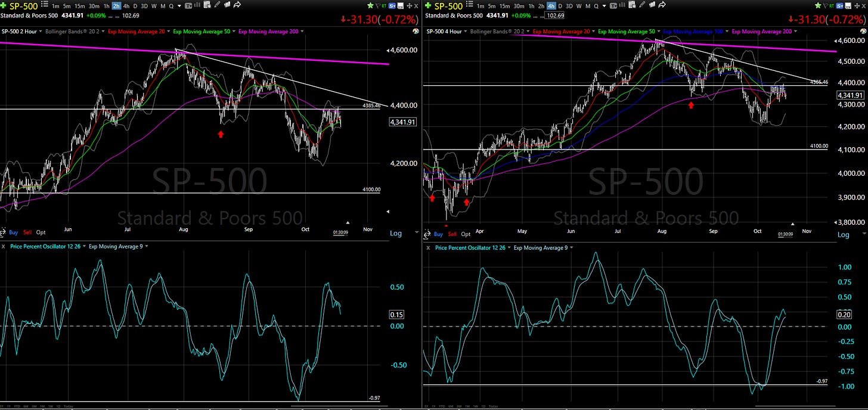Open the symbol list icon on the 4 Hour chart
Image resolution: width=868 pixels, height=410 pixels.
pyautogui.click(x=469, y=4)
